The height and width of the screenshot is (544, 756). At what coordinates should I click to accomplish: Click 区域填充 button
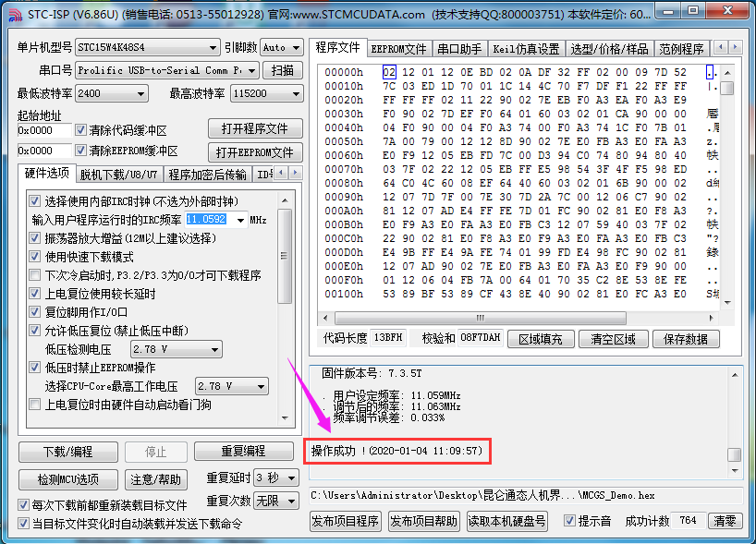point(541,339)
